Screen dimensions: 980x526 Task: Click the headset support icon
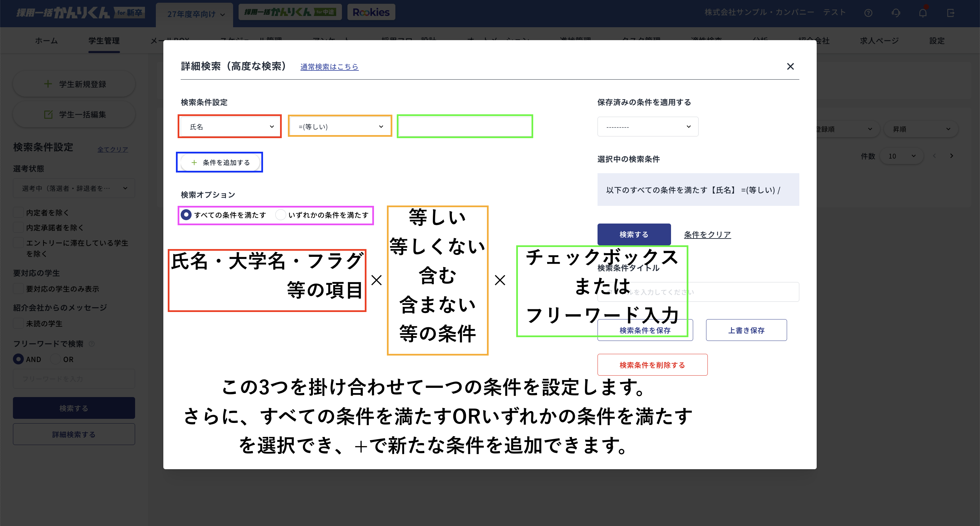click(896, 13)
